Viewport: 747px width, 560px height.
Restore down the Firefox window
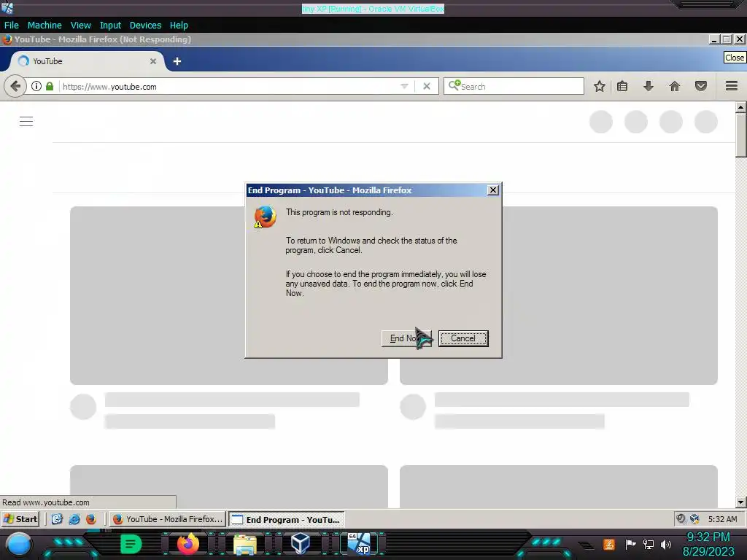click(727, 39)
